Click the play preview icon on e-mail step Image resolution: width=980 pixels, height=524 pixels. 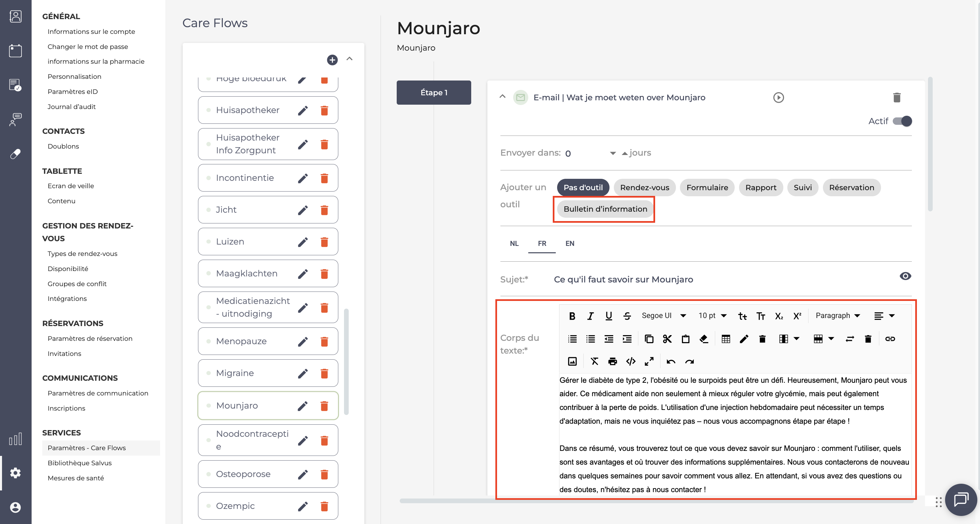coord(778,98)
